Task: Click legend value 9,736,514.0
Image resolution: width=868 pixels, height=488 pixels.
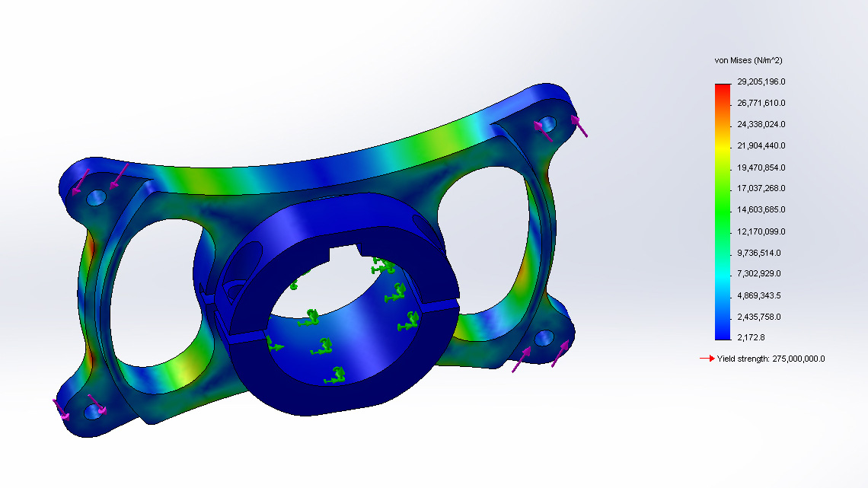Action: [759, 253]
